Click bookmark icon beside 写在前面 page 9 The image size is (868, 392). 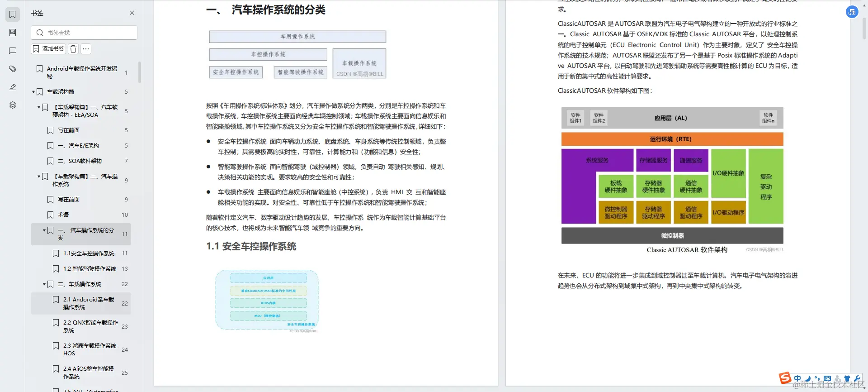coord(51,200)
